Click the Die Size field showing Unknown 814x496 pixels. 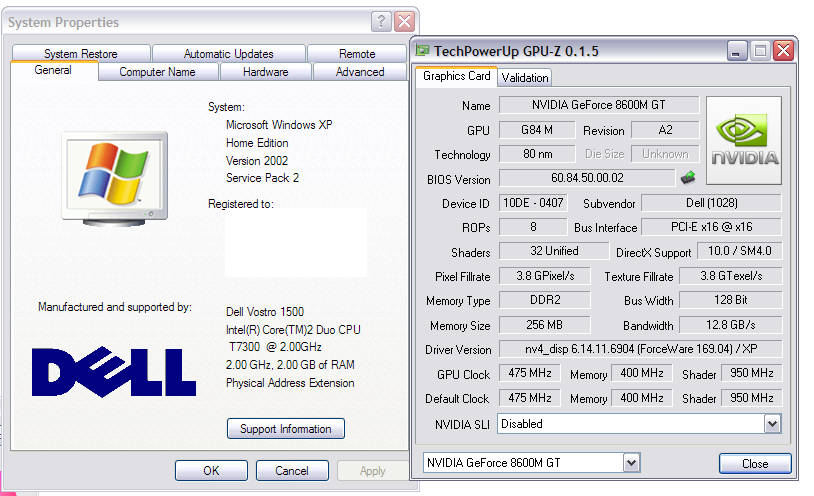(x=665, y=154)
